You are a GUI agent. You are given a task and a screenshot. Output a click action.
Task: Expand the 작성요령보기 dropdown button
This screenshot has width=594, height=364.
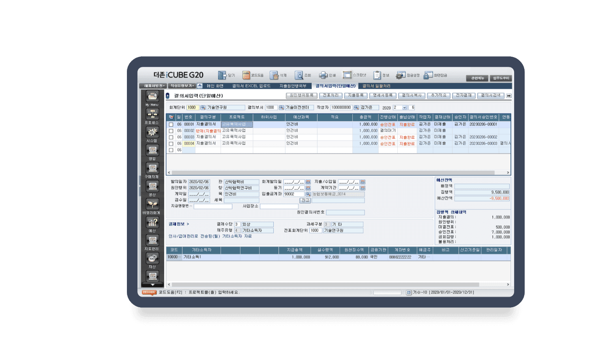click(x=181, y=86)
